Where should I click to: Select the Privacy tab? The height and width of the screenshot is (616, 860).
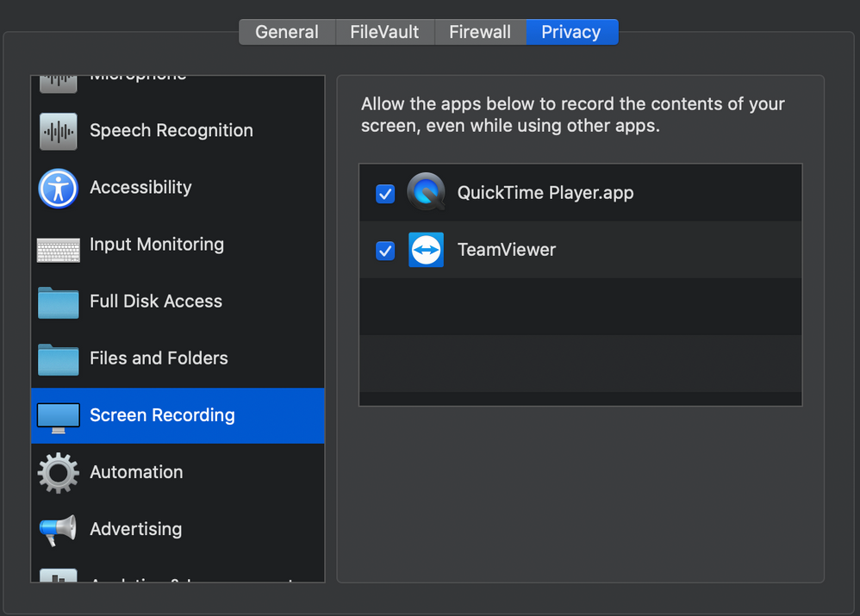coord(571,32)
